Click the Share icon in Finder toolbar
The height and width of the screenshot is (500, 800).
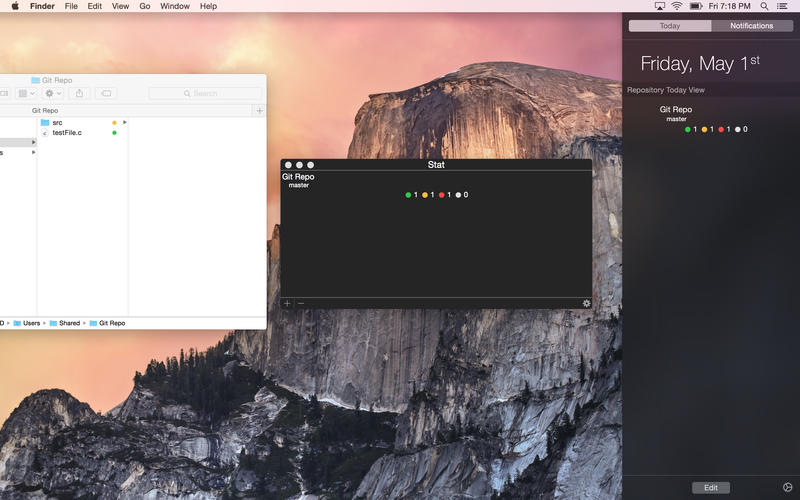tap(80, 93)
